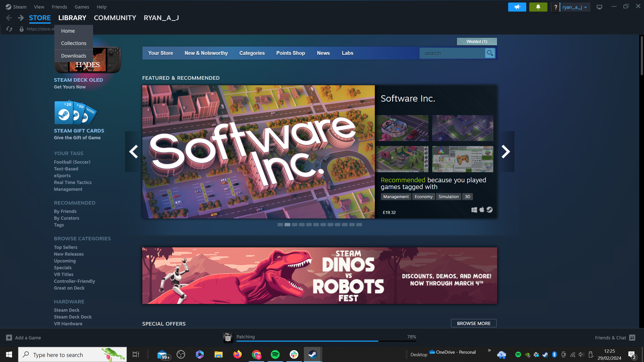This screenshot has width=644, height=362.
Task: Open the Football (Soccer) tag link
Action: [x=72, y=162]
